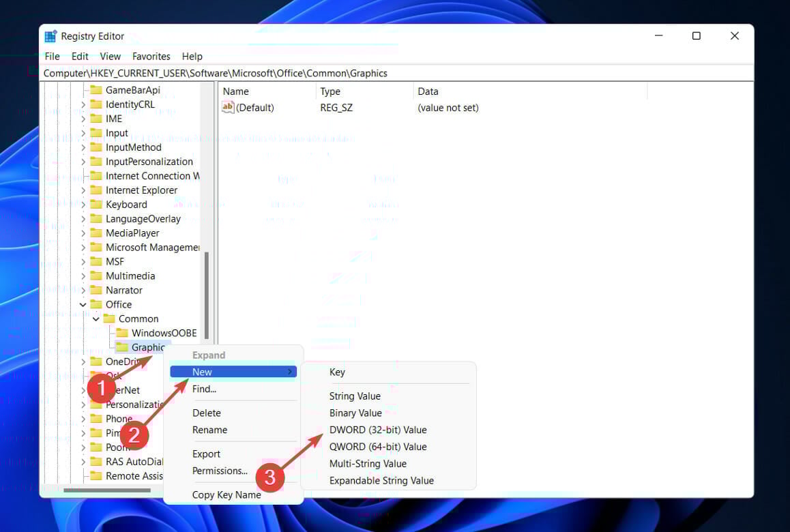
Task: Expand the Input tree node
Action: 83,133
